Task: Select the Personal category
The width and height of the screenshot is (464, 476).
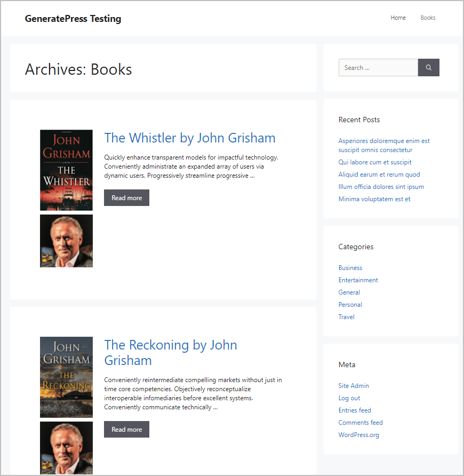Action: pos(350,305)
